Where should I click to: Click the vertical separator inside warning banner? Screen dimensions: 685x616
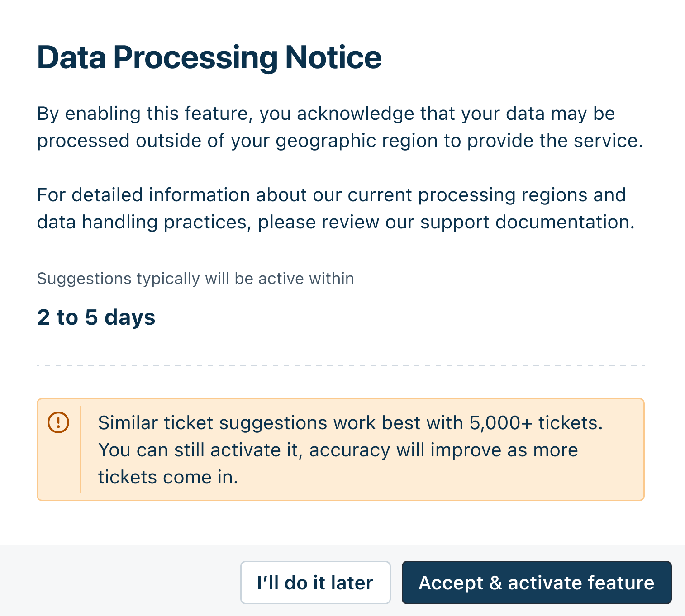pyautogui.click(x=81, y=450)
